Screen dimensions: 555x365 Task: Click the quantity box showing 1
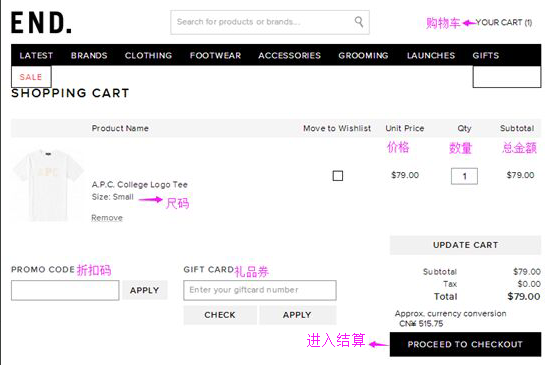click(464, 176)
